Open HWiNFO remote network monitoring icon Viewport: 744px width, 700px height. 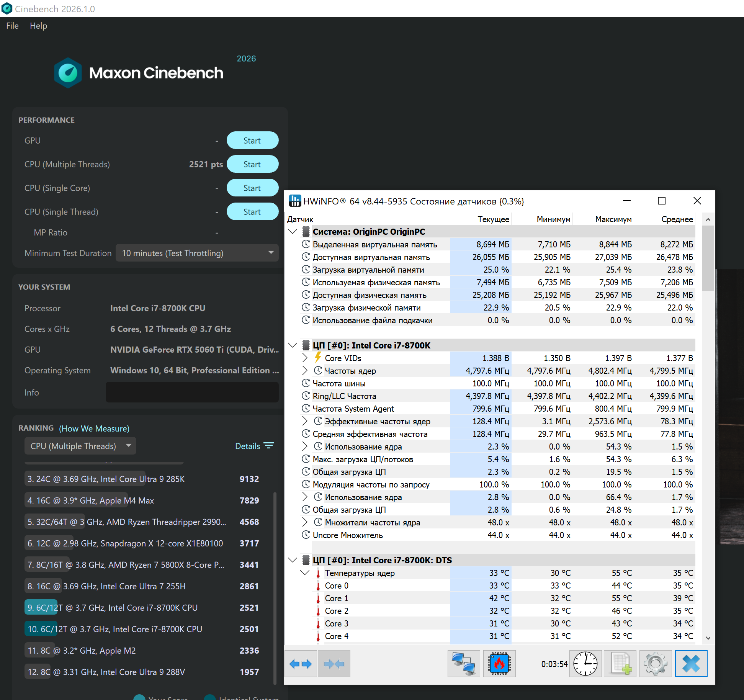tap(464, 664)
